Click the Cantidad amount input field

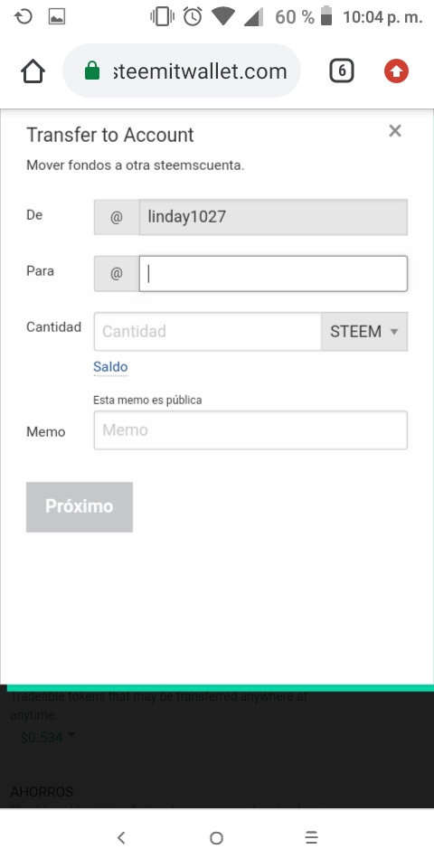coord(208,332)
